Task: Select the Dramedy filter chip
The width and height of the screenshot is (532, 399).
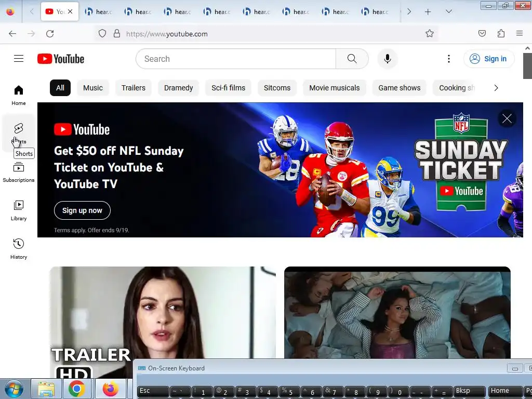Action: (x=179, y=88)
